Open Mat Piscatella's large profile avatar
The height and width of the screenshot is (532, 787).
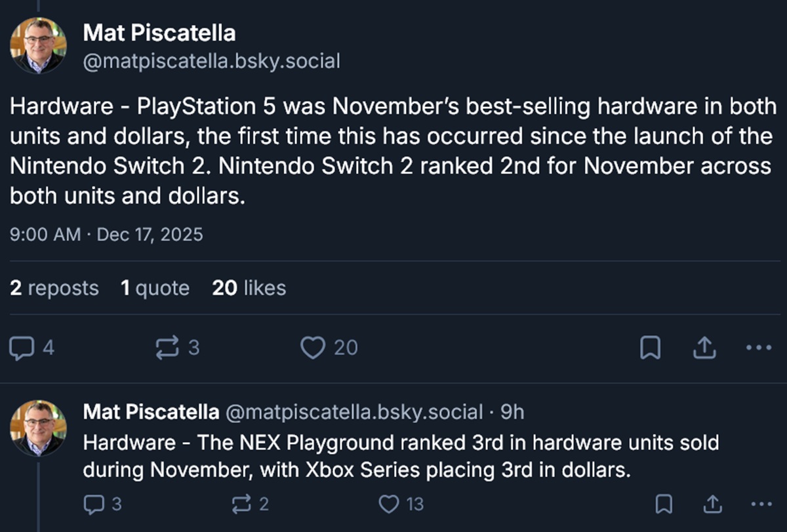coord(38,45)
